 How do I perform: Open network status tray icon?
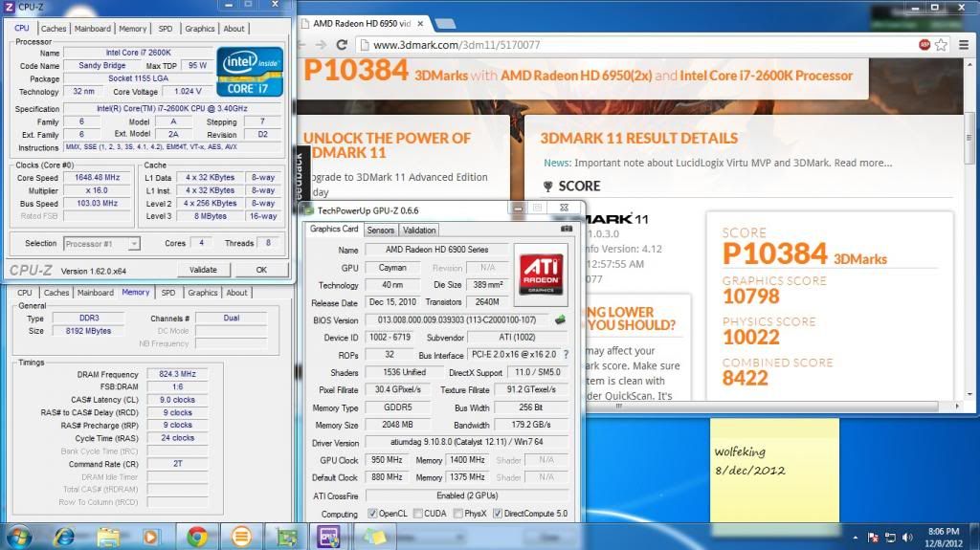tap(891, 538)
